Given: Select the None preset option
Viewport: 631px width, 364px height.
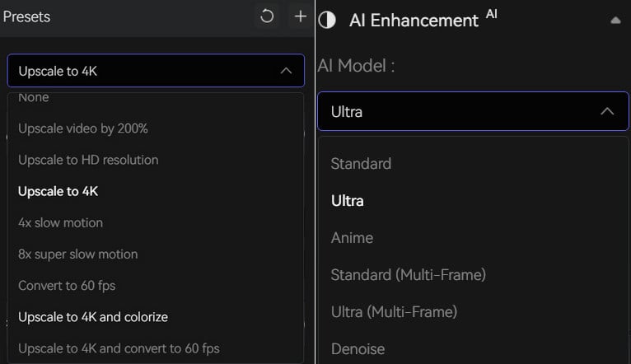Looking at the screenshot, I should [34, 98].
